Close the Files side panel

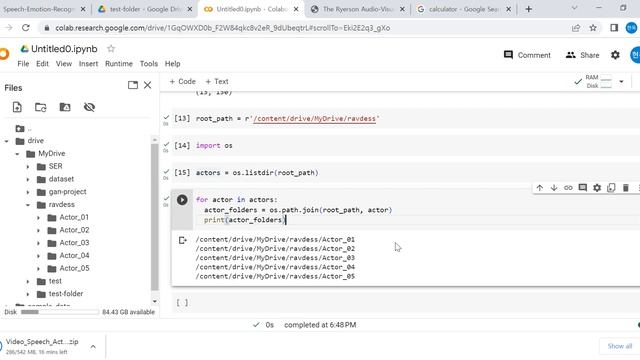[147, 85]
